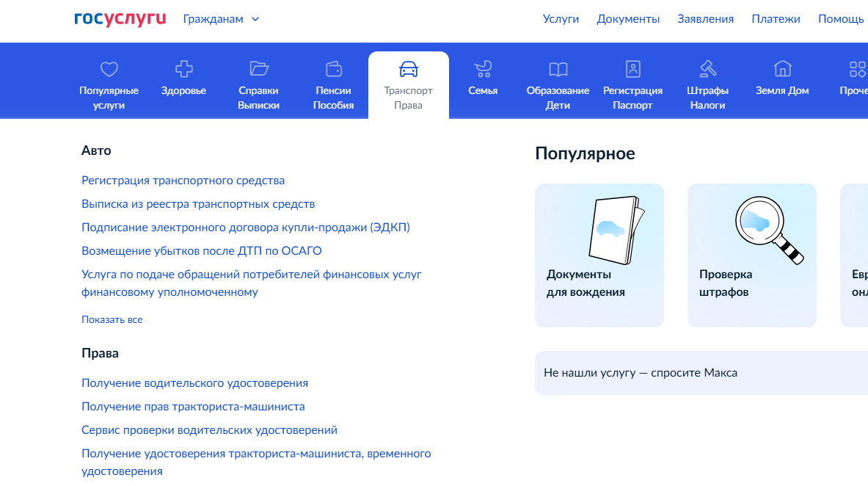Select the Пенсии Пособия tab label

[333, 98]
